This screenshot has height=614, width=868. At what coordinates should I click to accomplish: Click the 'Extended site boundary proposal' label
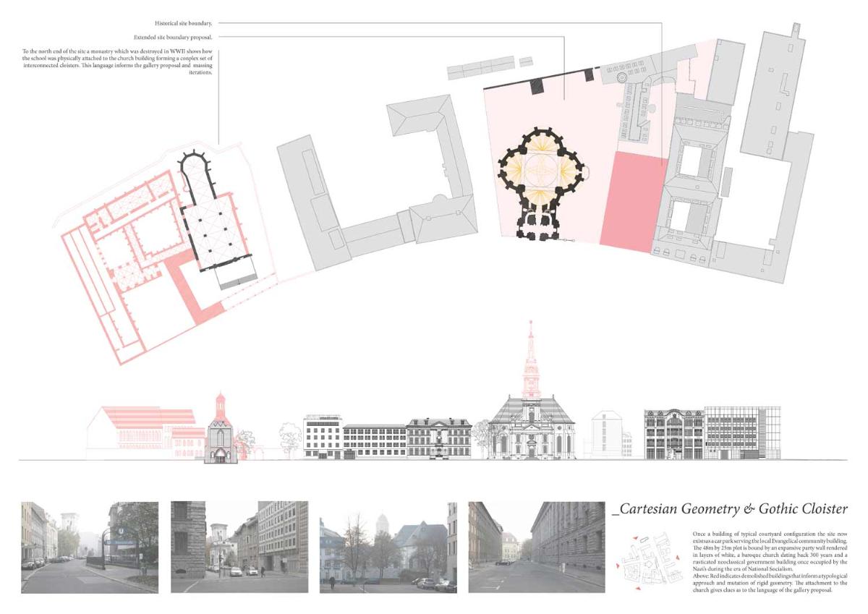pyautogui.click(x=172, y=36)
